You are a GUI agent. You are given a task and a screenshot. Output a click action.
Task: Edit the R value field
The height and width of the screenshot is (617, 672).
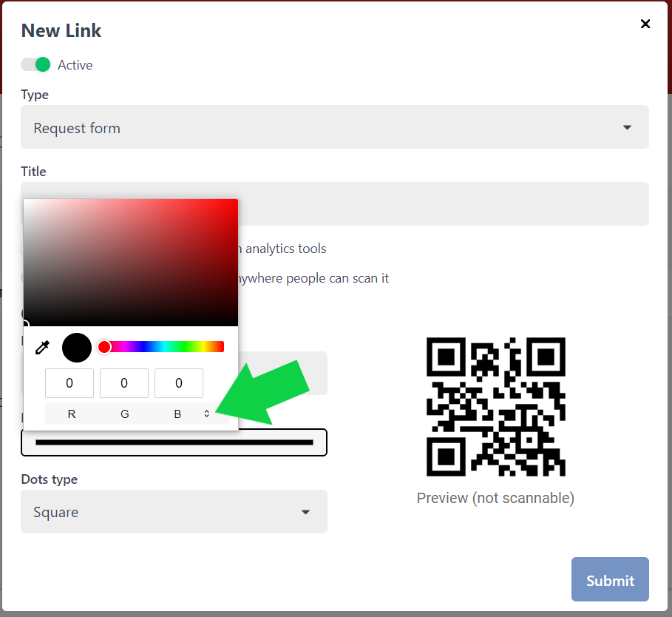(x=69, y=383)
